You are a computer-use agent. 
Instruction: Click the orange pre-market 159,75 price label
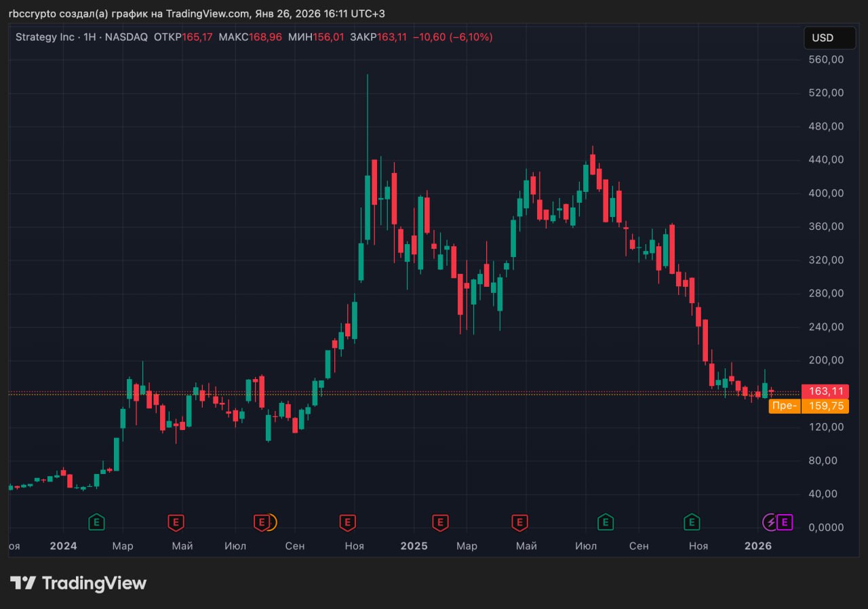(x=825, y=406)
